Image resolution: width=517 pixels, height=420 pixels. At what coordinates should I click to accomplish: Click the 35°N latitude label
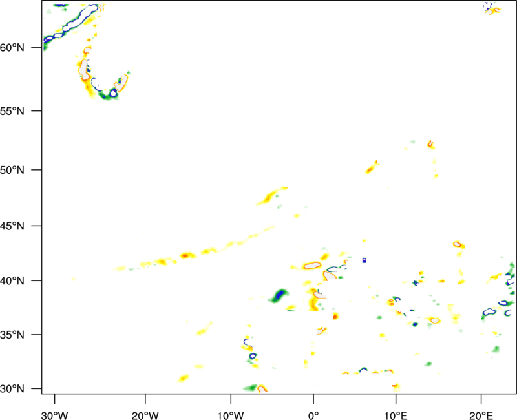[x=12, y=335]
